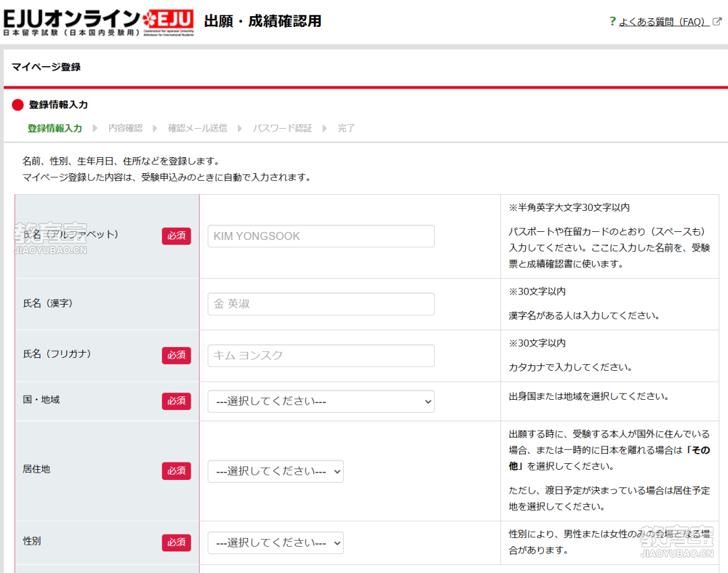Open the 性別 gender dropdown
The image size is (728, 573).
point(275,543)
